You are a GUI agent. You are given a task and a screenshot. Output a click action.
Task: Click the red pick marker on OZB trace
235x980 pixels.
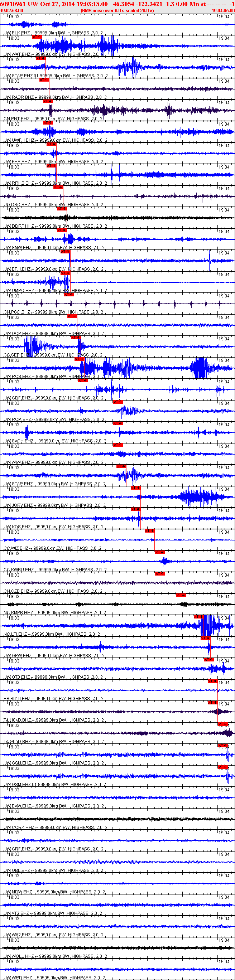(x=160, y=574)
